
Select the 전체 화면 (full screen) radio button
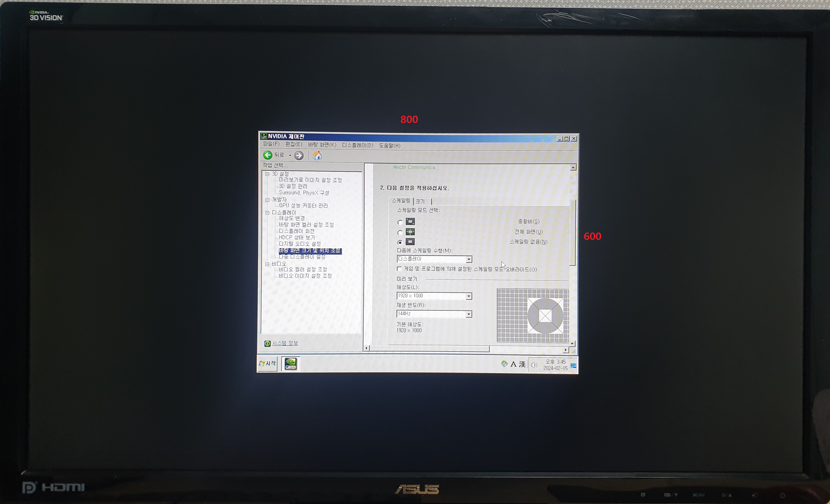tap(400, 233)
